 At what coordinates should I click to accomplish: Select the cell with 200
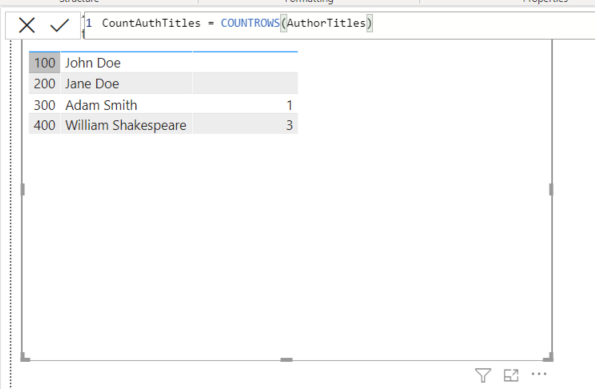[x=44, y=83]
